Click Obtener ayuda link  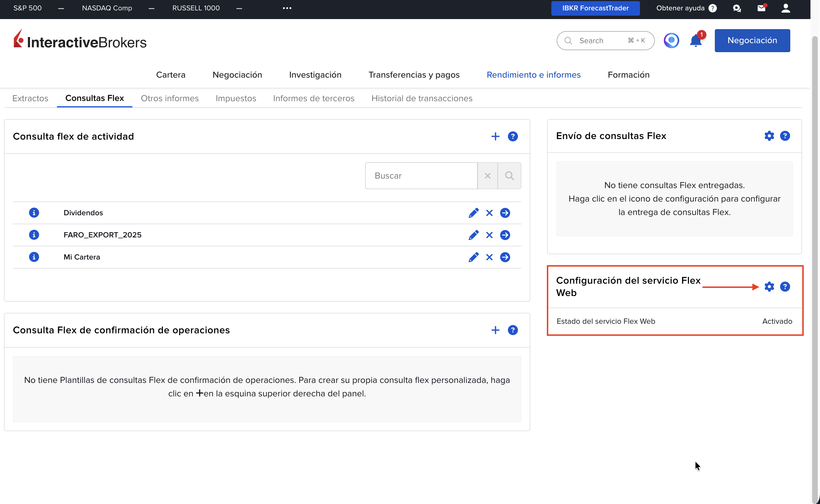(686, 8)
